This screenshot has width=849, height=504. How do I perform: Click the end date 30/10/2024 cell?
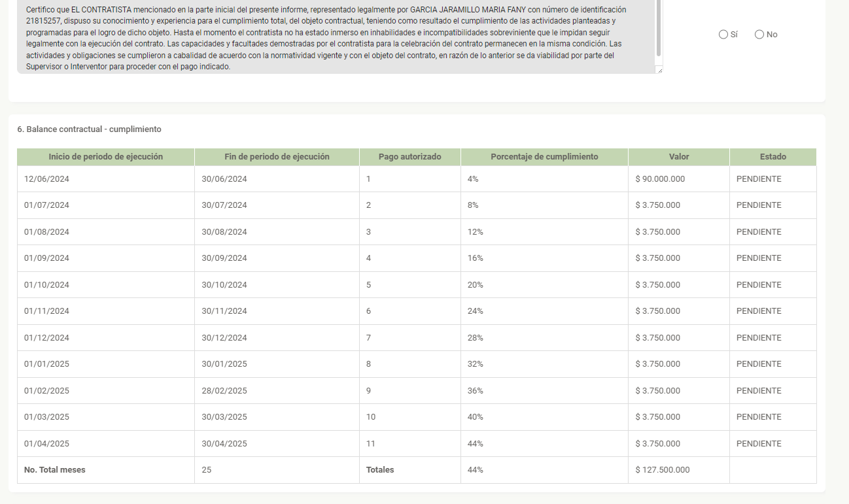coord(277,285)
